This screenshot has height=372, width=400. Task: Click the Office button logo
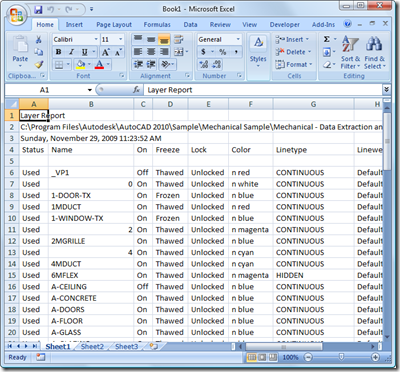point(16,15)
